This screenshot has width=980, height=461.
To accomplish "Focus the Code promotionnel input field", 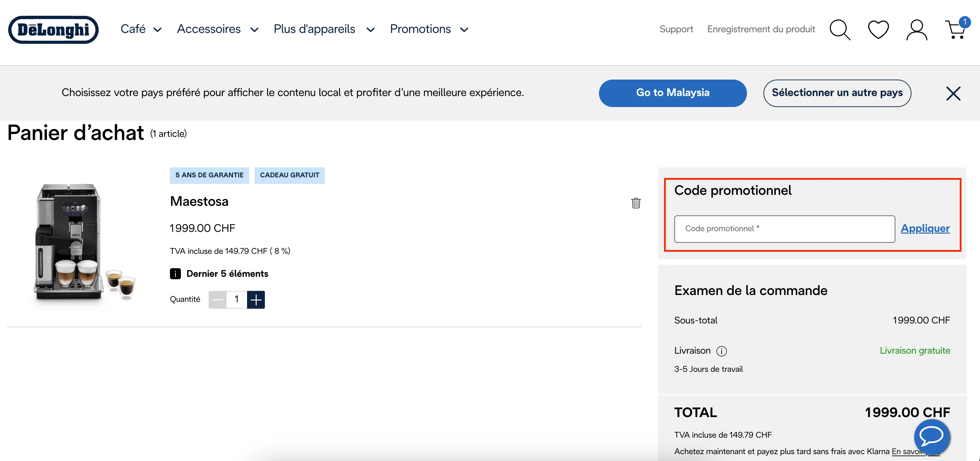I will click(x=784, y=229).
